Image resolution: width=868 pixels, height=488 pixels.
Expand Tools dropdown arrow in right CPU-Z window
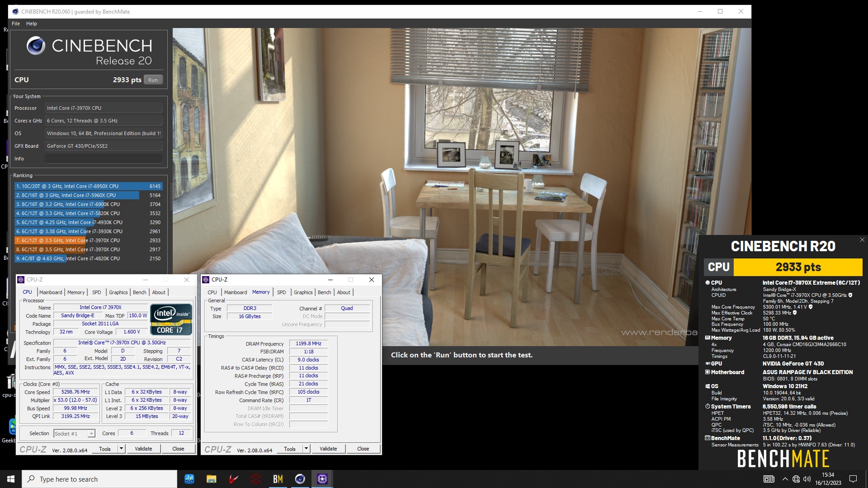(x=306, y=449)
